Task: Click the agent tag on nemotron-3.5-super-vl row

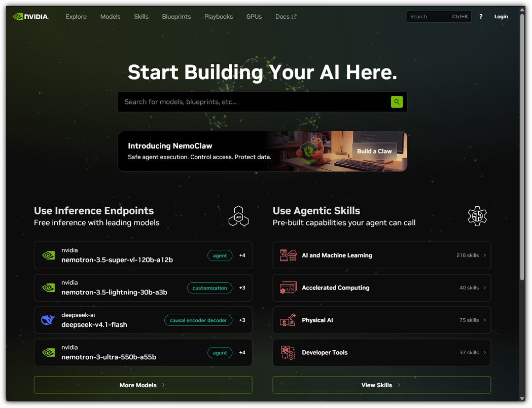Action: coord(220,255)
